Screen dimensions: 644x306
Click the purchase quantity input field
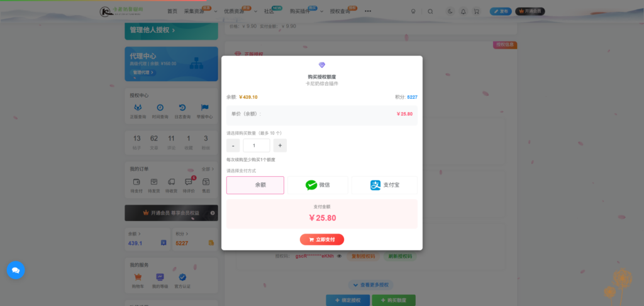256,145
